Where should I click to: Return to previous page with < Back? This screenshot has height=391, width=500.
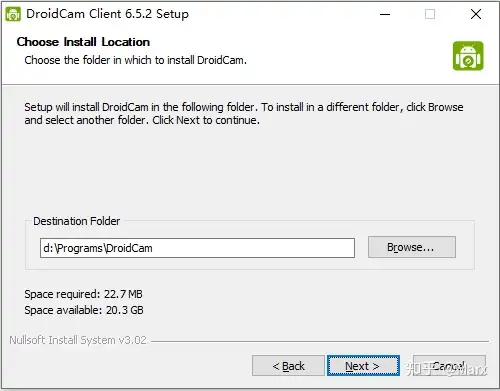click(288, 366)
